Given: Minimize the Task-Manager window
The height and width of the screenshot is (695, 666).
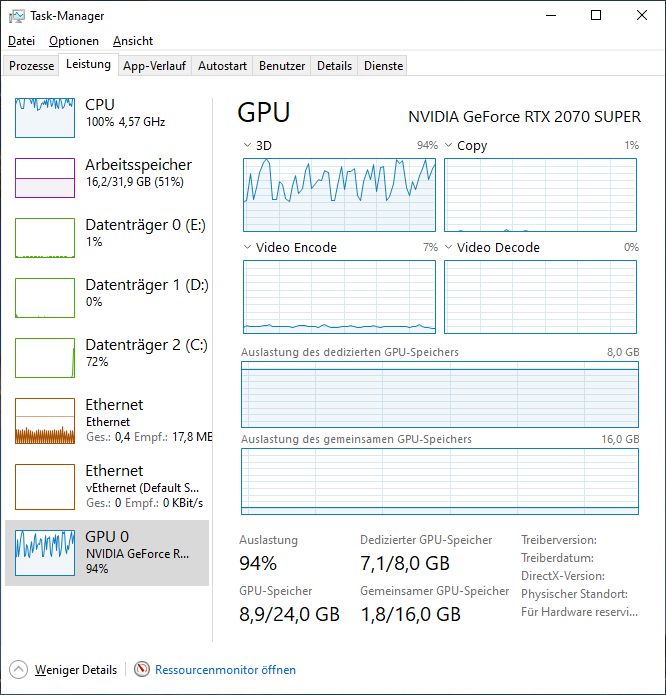Looking at the screenshot, I should click(551, 16).
